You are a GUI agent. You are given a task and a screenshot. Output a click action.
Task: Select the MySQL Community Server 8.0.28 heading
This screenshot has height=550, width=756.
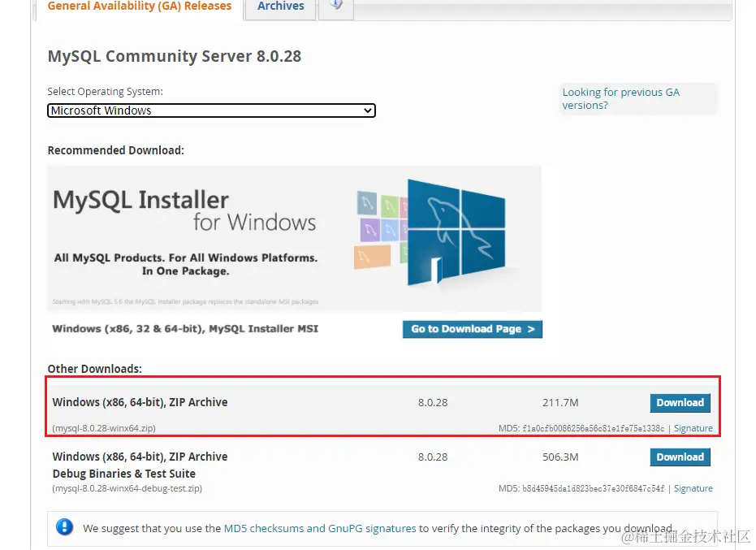[x=174, y=56]
